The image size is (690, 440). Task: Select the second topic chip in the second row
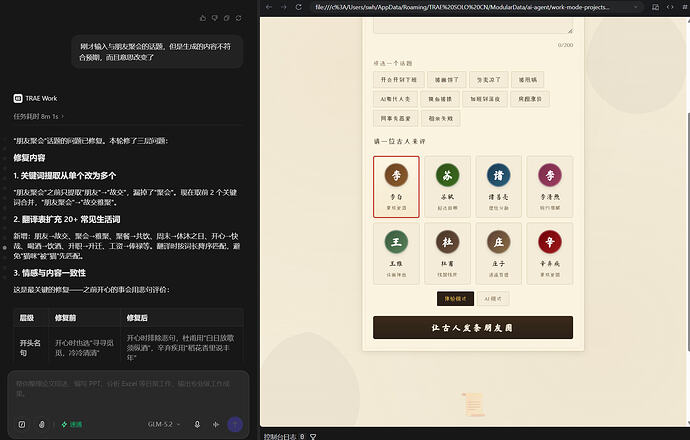440,99
